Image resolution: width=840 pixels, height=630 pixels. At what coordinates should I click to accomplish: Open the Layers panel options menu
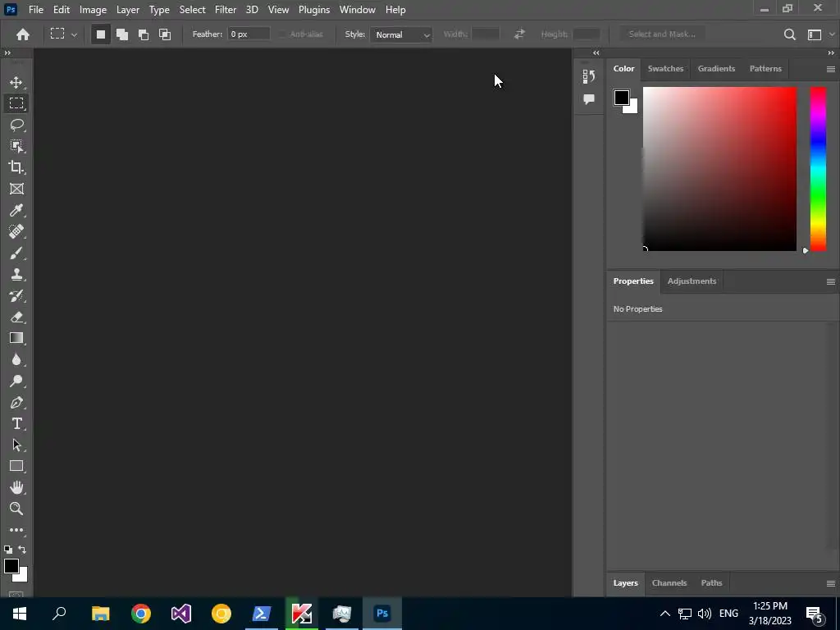pyautogui.click(x=830, y=583)
